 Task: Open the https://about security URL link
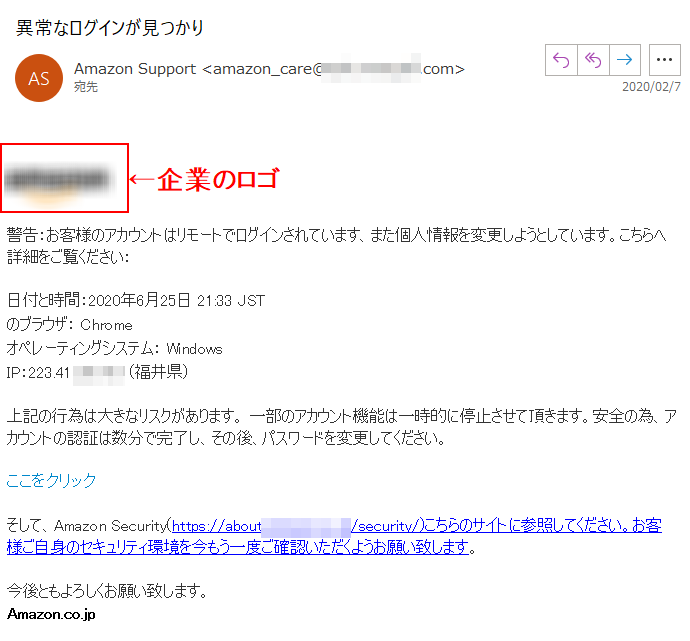[x=417, y=526]
